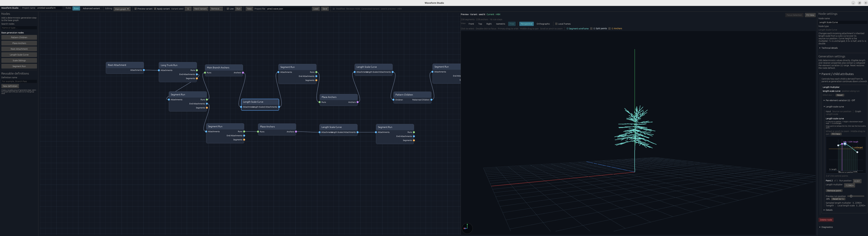This screenshot has width=868, height=236.
Task: Select the first control point on curve graph
Action: pyautogui.click(x=838, y=145)
